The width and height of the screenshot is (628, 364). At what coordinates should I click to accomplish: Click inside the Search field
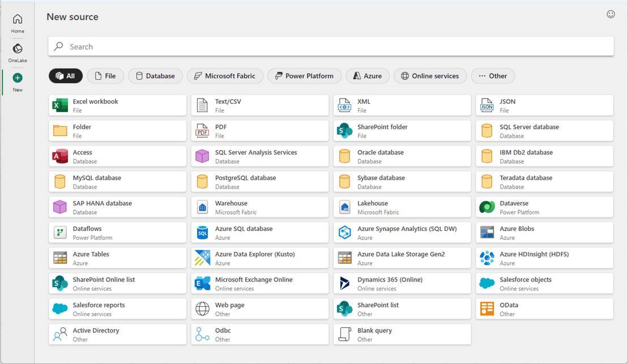[x=331, y=46]
